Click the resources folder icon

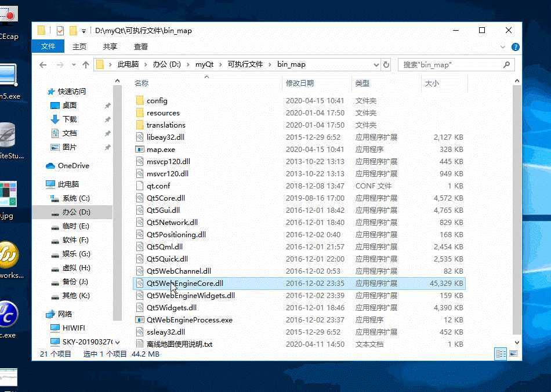point(140,112)
